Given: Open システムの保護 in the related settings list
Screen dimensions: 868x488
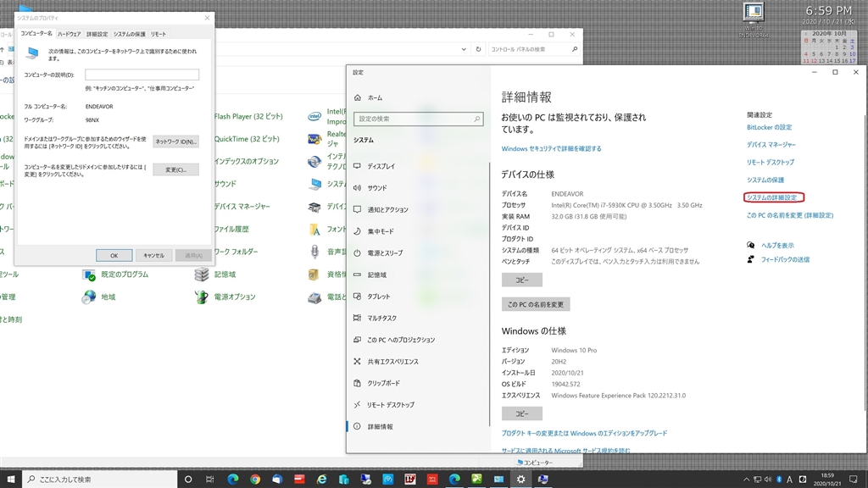Looking at the screenshot, I should tap(765, 180).
